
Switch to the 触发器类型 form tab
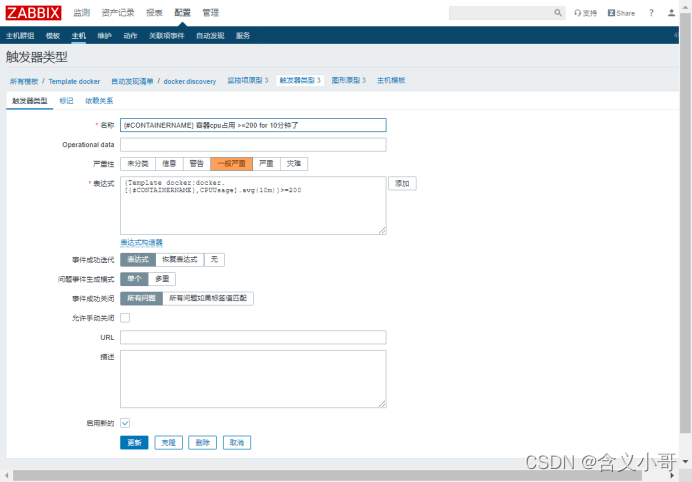tap(30, 101)
